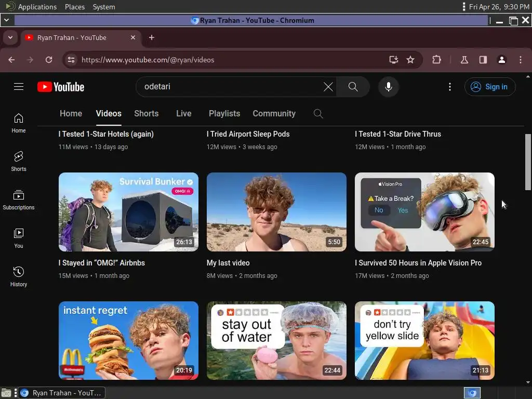Viewport: 532px width, 399px height.
Task: Switch to the channel Shorts tab
Action: pyautogui.click(x=146, y=114)
